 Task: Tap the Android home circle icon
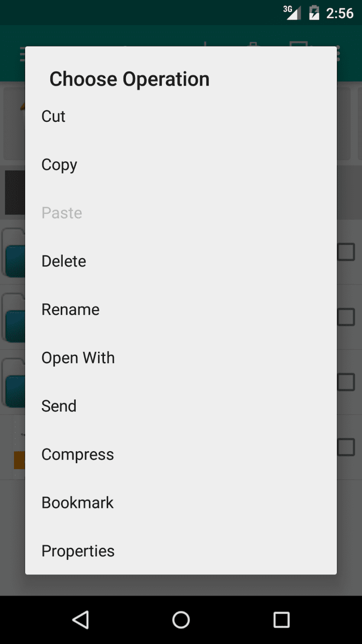181,620
